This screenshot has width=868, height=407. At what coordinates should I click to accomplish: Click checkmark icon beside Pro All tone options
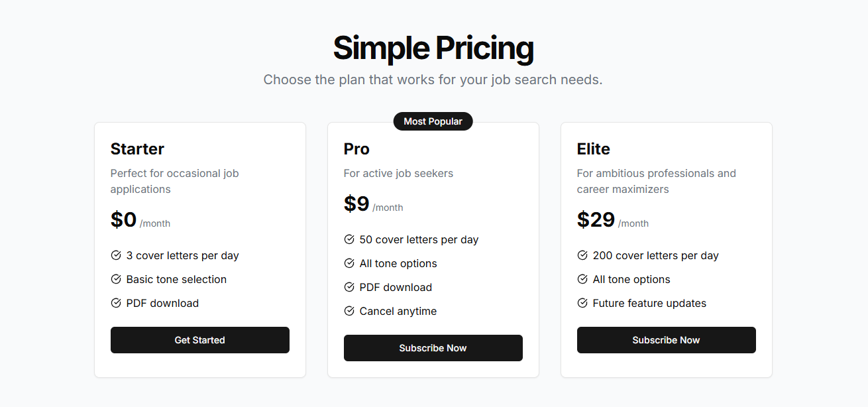349,263
